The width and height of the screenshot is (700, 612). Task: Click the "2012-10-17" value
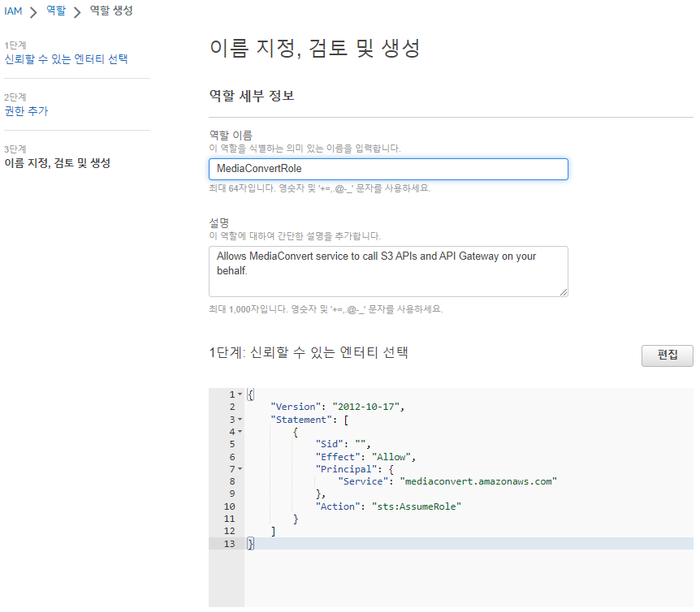pyautogui.click(x=365, y=407)
